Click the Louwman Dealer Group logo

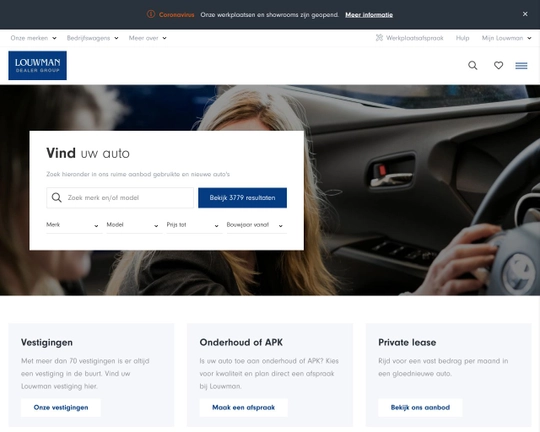point(38,65)
